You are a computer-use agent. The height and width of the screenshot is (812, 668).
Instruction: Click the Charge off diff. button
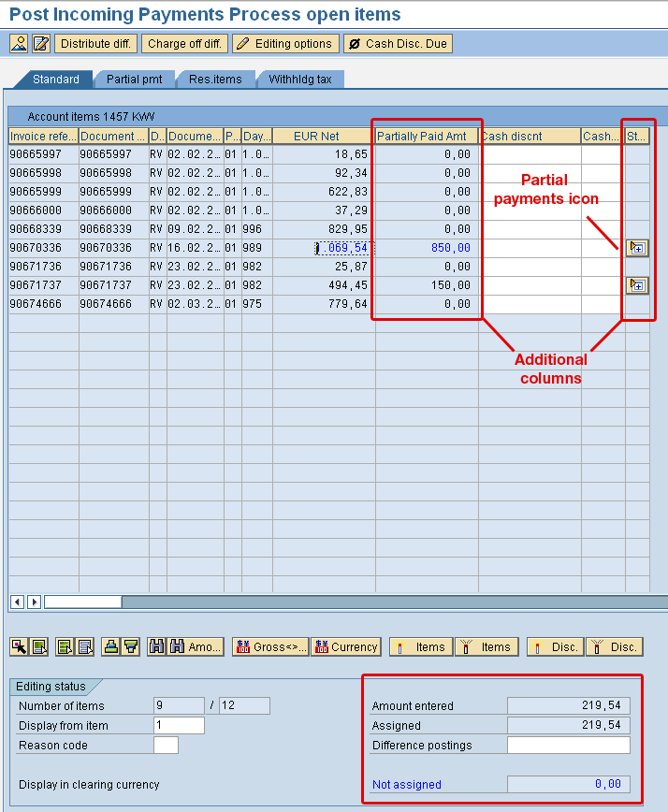184,44
